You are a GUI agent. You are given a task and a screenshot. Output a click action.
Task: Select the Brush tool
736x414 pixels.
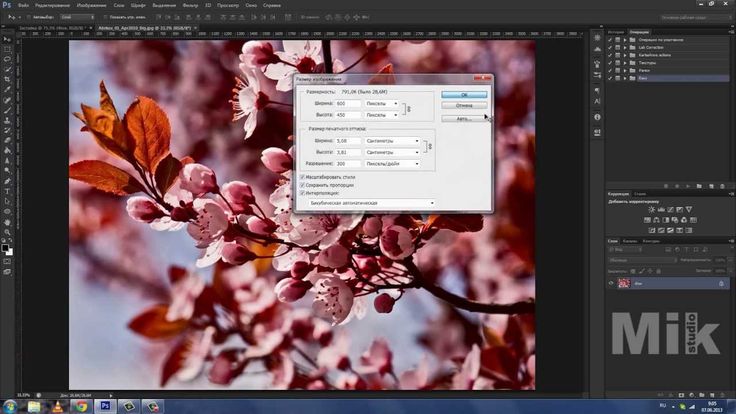tap(7, 110)
